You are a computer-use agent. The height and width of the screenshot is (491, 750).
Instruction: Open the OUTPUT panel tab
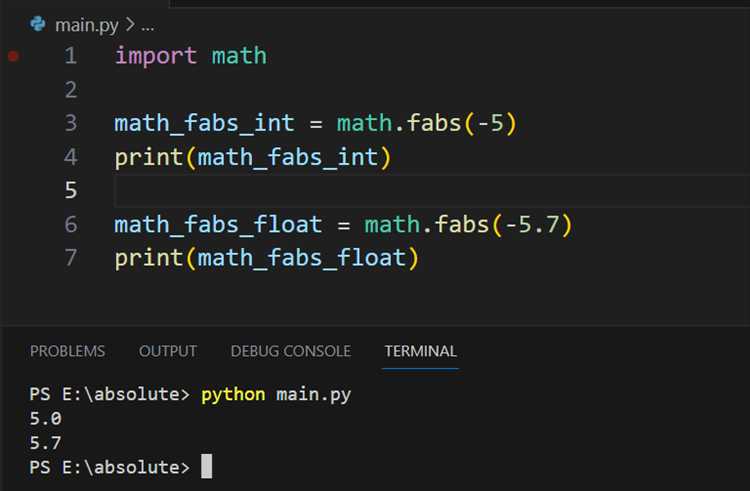[x=168, y=351]
